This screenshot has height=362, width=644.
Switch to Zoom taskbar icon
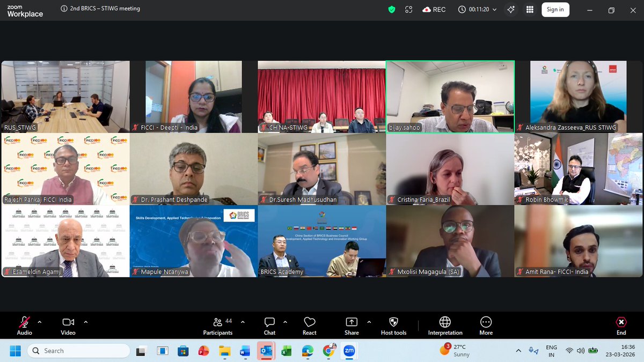[349, 351]
